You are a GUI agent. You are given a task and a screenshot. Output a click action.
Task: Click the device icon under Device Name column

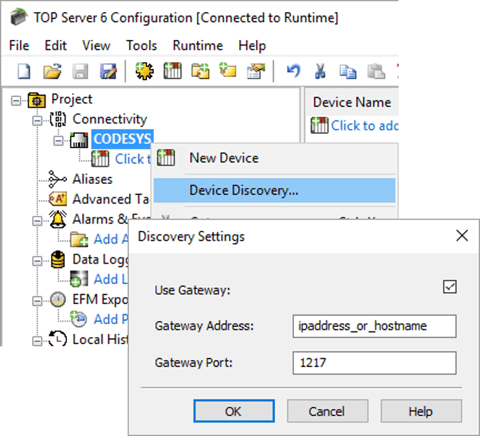pyautogui.click(x=319, y=126)
